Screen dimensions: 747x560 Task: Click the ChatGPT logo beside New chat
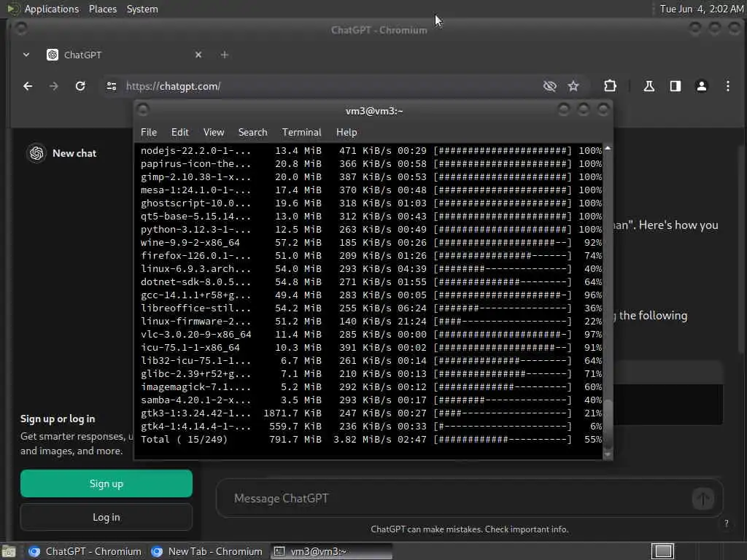coord(36,153)
